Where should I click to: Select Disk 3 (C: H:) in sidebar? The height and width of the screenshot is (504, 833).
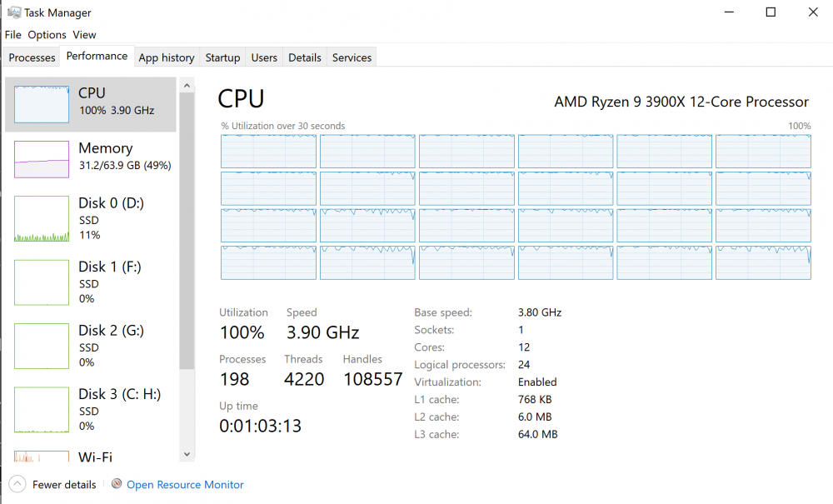[90, 410]
